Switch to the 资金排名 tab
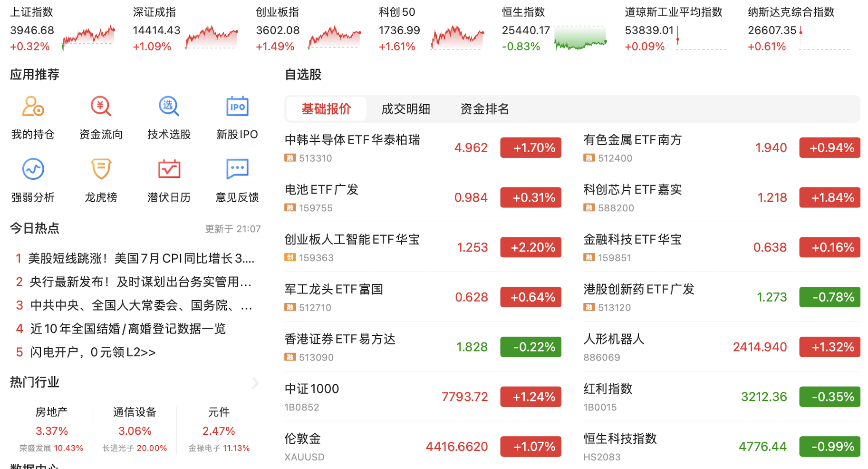The image size is (868, 469). click(484, 109)
